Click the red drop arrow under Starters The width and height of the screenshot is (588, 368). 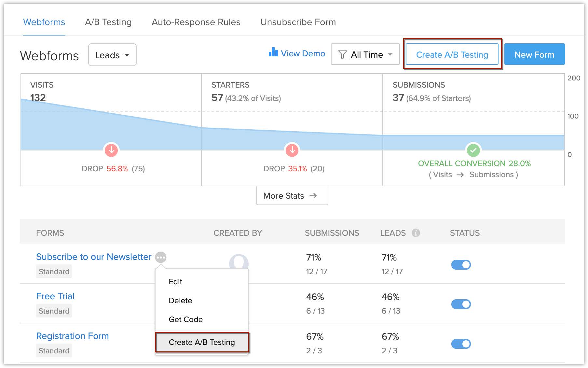[x=292, y=150]
